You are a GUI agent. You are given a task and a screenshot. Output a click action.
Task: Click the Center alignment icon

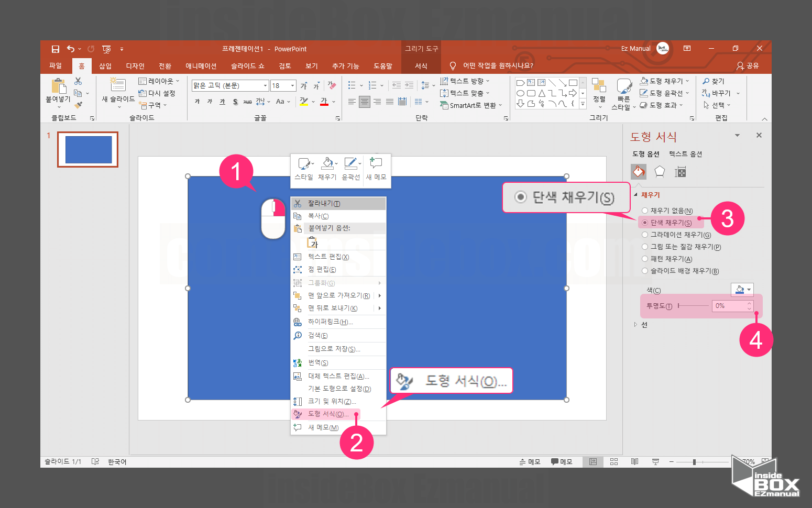click(x=364, y=102)
